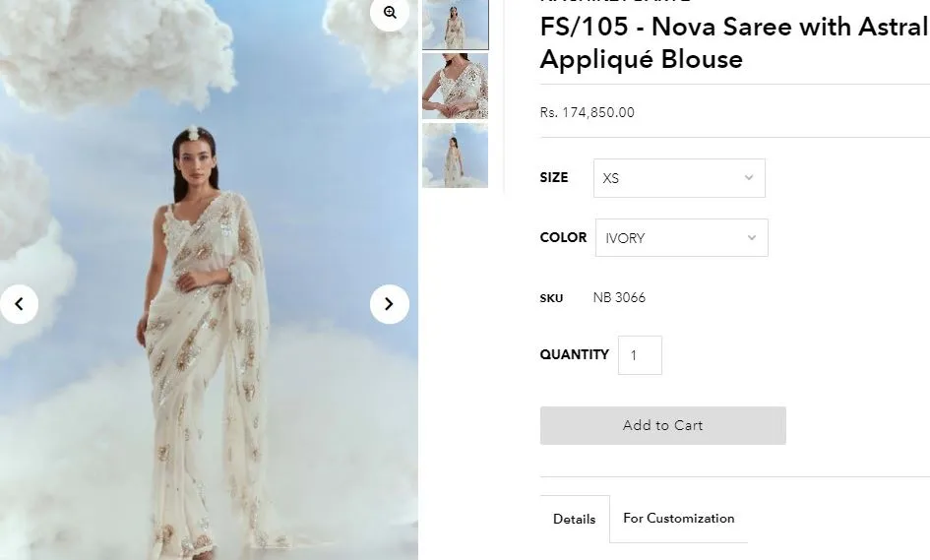Image resolution: width=930 pixels, height=560 pixels.
Task: Click the SKU label text
Action: pyautogui.click(x=551, y=298)
